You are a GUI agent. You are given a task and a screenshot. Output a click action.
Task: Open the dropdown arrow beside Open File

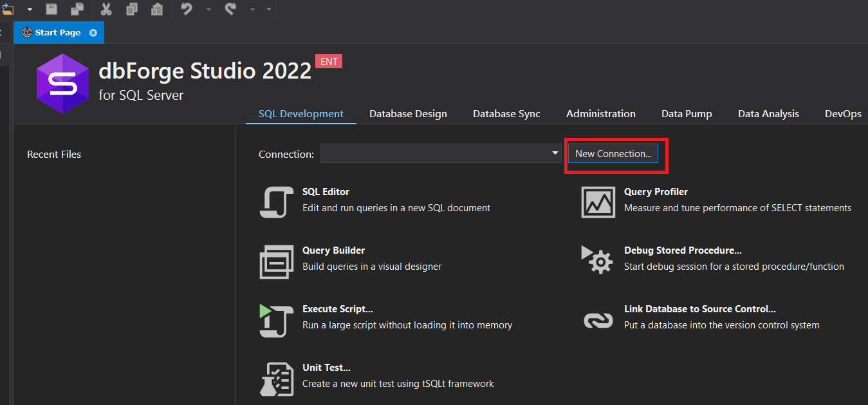coord(30,10)
